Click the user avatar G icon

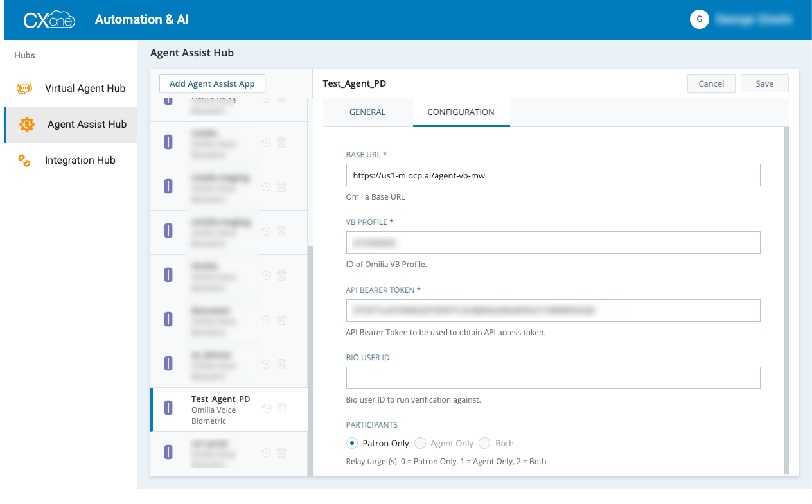(x=699, y=20)
